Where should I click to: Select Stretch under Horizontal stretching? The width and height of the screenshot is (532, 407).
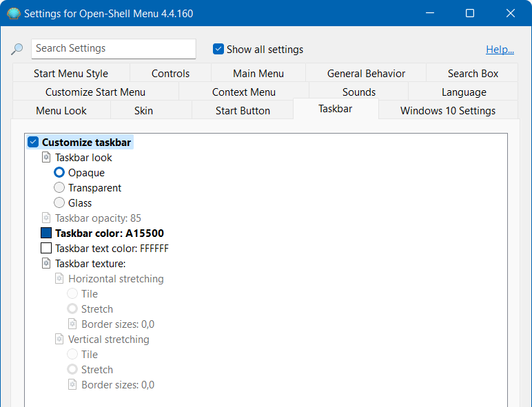tap(72, 309)
